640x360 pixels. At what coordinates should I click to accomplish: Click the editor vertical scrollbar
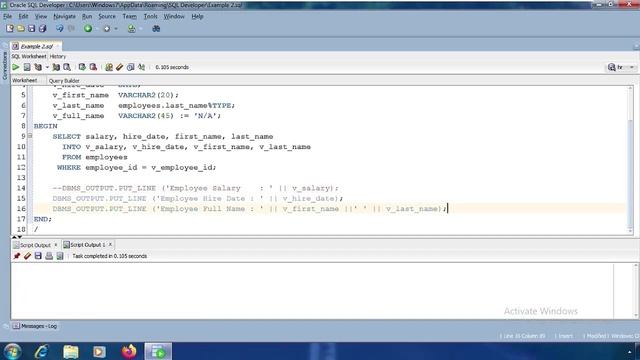click(630, 159)
